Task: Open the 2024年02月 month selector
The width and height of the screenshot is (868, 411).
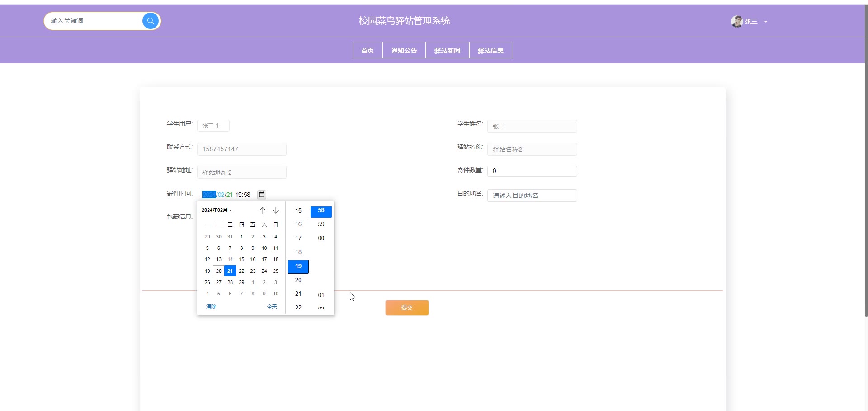Action: point(217,210)
